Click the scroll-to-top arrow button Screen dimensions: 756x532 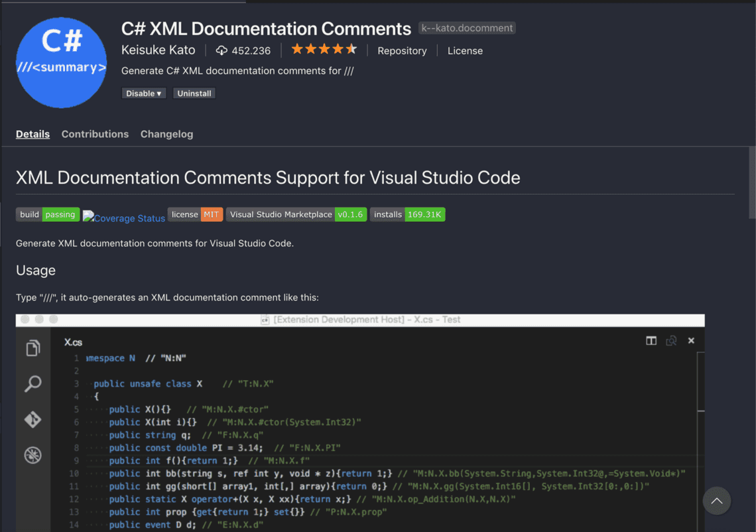coord(717,501)
